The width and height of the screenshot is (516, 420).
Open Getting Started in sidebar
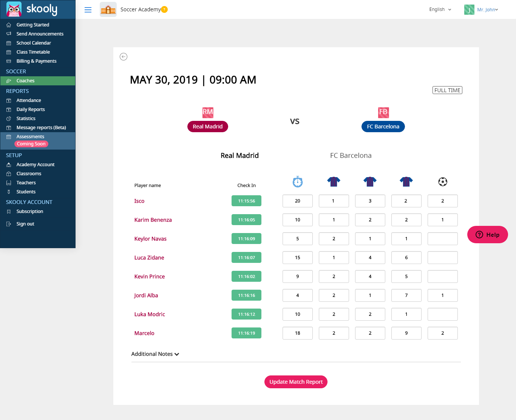(x=33, y=25)
